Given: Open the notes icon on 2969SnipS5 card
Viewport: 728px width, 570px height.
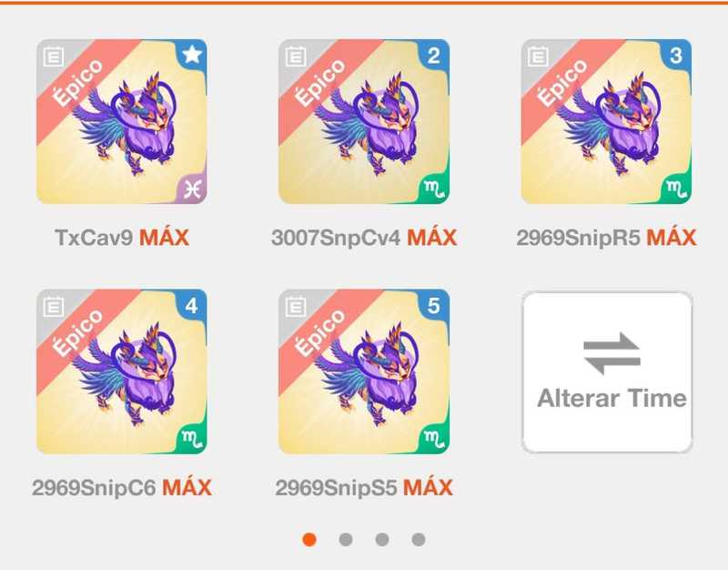Looking at the screenshot, I should [x=296, y=307].
